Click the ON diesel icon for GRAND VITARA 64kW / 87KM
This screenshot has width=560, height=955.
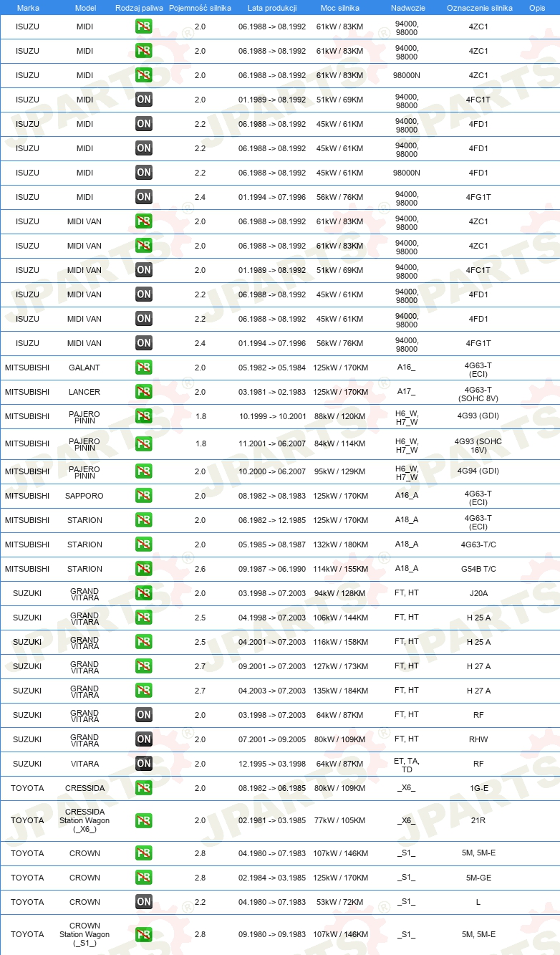[144, 715]
